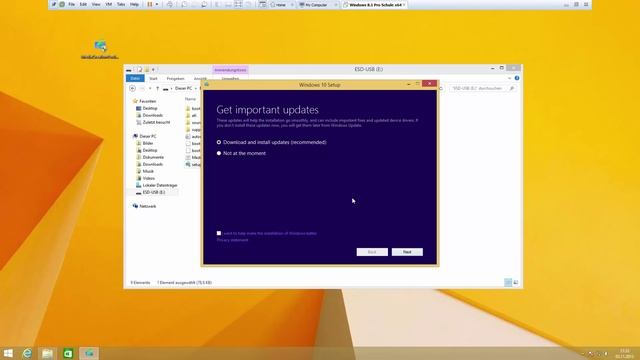Launch Internet Explorer from the taskbar
Image resolution: width=640 pixels, height=360 pixels.
(x=27, y=353)
